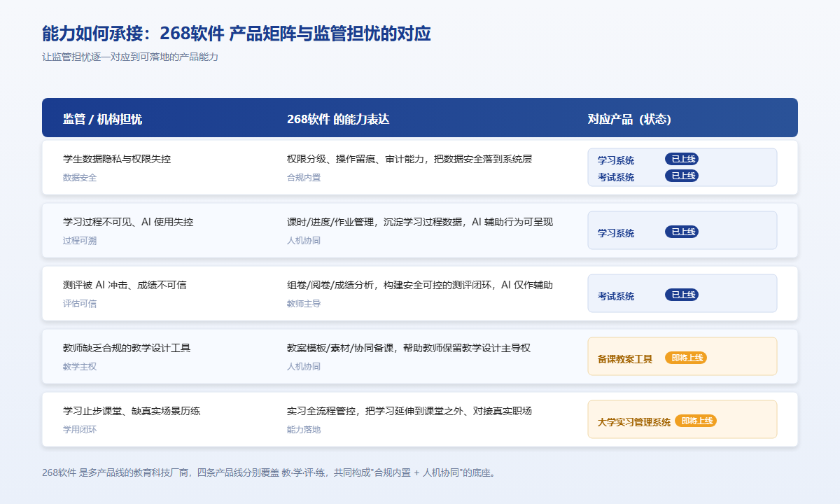Select text 课时/进度/作业管理 description
This screenshot has width=840, height=504.
(x=420, y=222)
